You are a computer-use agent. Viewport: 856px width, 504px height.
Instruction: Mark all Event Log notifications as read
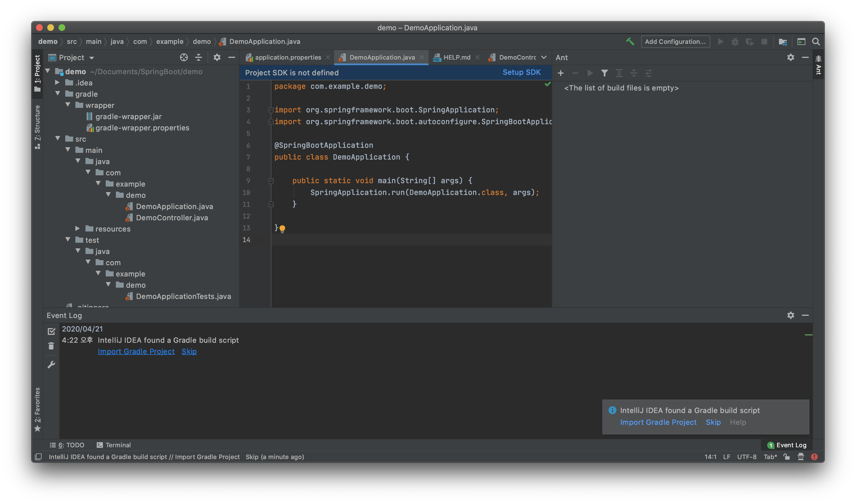tap(51, 331)
